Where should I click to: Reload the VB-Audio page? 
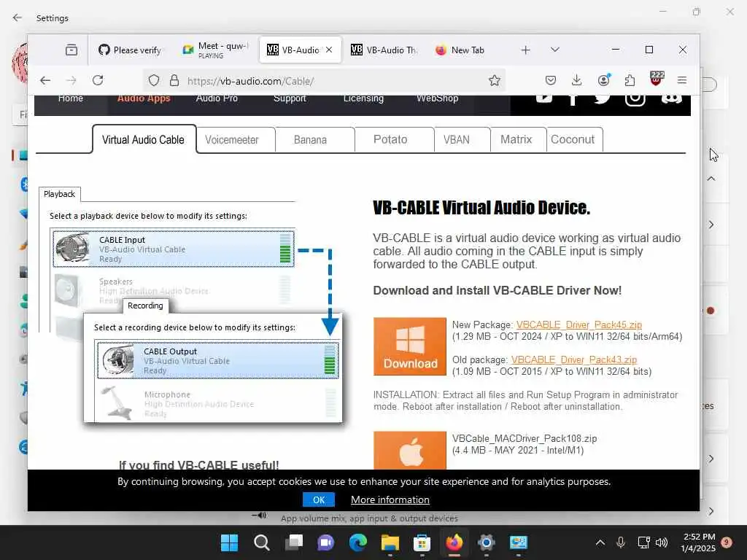coord(98,80)
